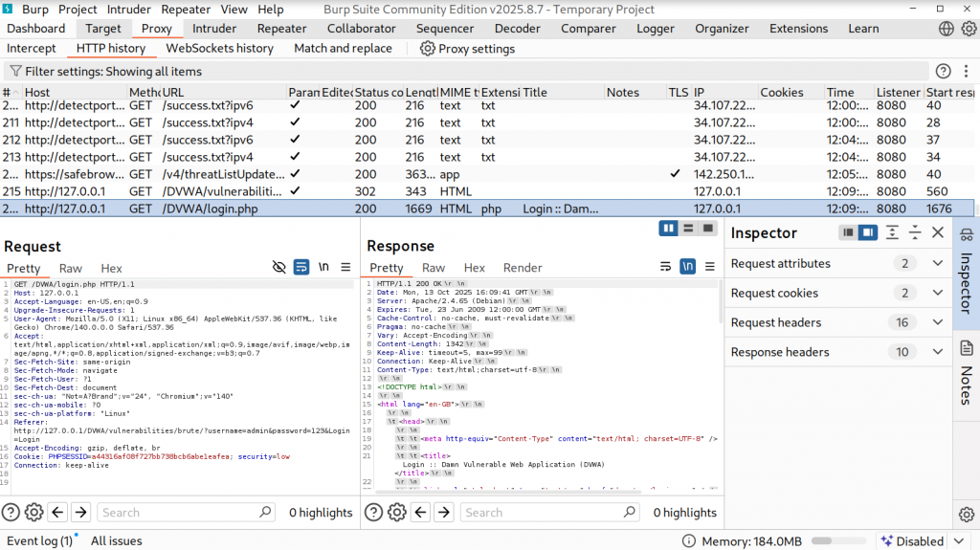The image size is (980, 550).
Task: Open the Intercept sub-tab
Action: pos(32,48)
